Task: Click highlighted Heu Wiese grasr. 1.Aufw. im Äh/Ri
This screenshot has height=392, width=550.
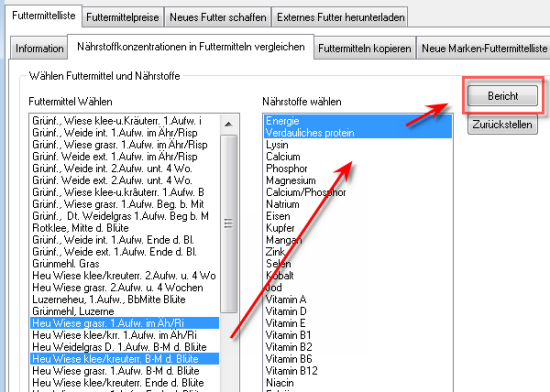Action: click(x=125, y=323)
